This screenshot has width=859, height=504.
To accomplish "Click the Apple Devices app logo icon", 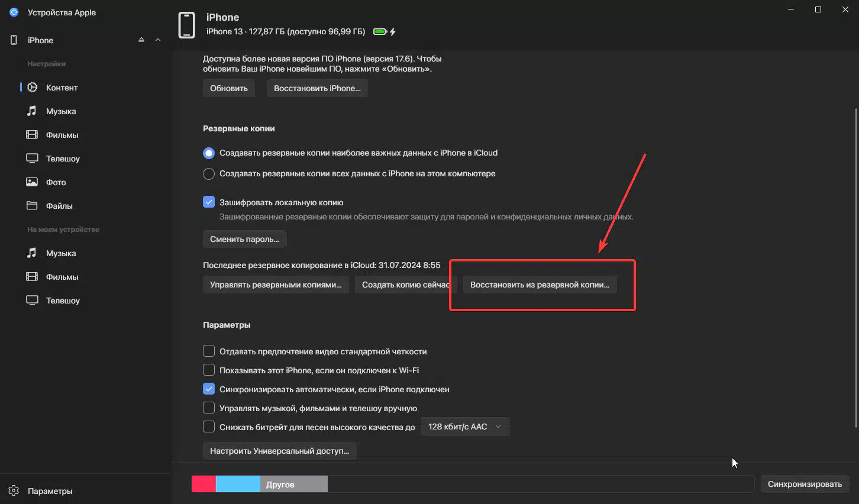I will pos(14,12).
